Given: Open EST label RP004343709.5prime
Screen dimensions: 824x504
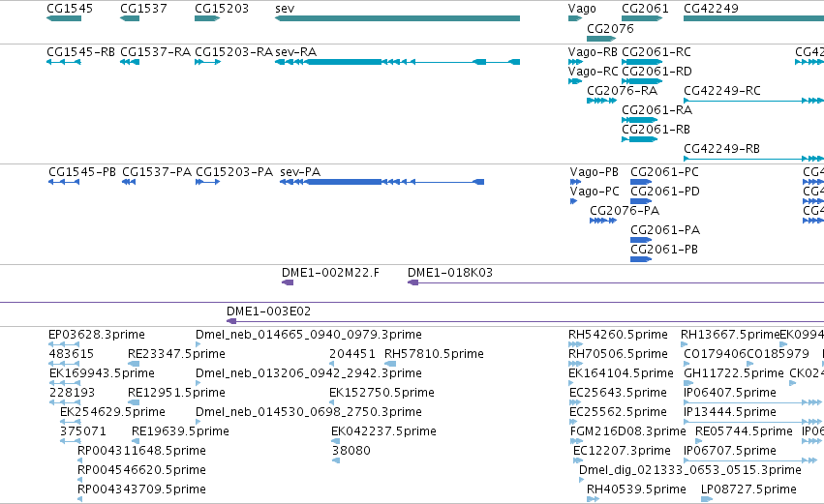Looking at the screenshot, I should click(141, 489).
